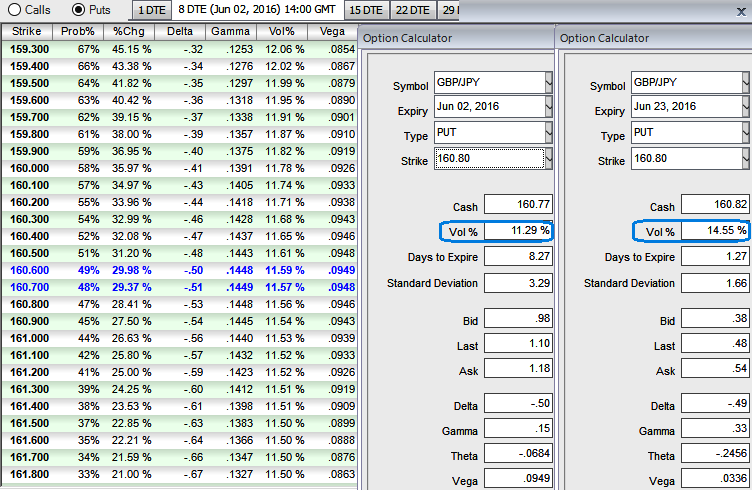Click the Ask field showing 1.18
The image size is (752, 490).
click(518, 368)
